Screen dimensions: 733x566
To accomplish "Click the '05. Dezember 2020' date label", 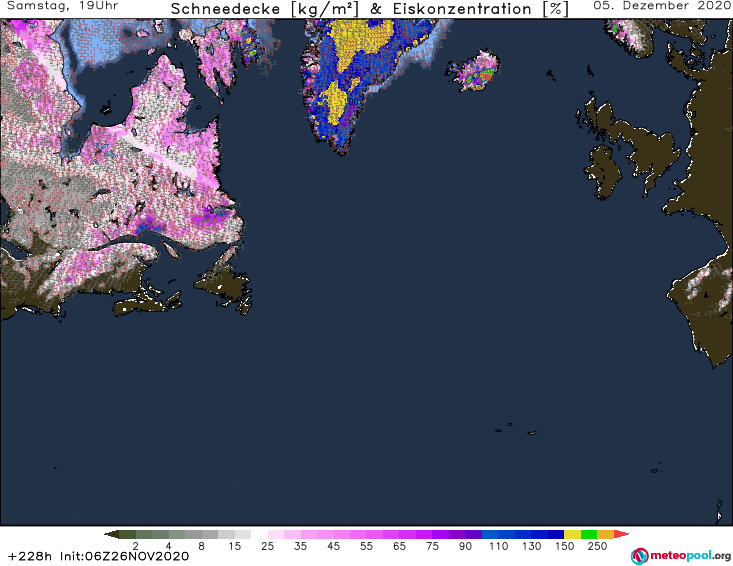I will point(662,6).
